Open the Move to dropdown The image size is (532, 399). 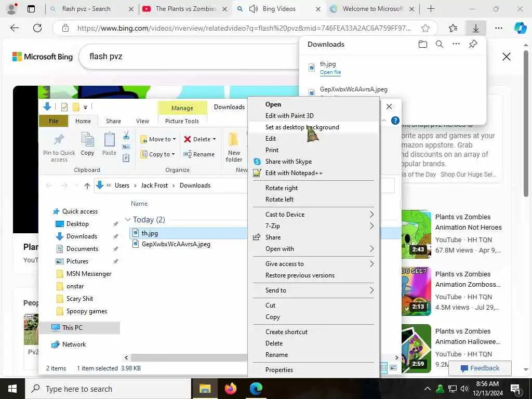coord(158,139)
